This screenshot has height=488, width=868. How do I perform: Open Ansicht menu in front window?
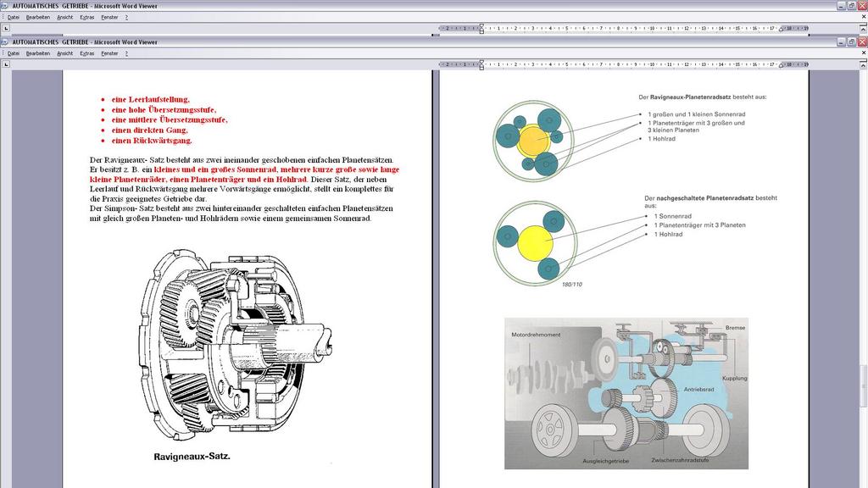click(x=64, y=53)
